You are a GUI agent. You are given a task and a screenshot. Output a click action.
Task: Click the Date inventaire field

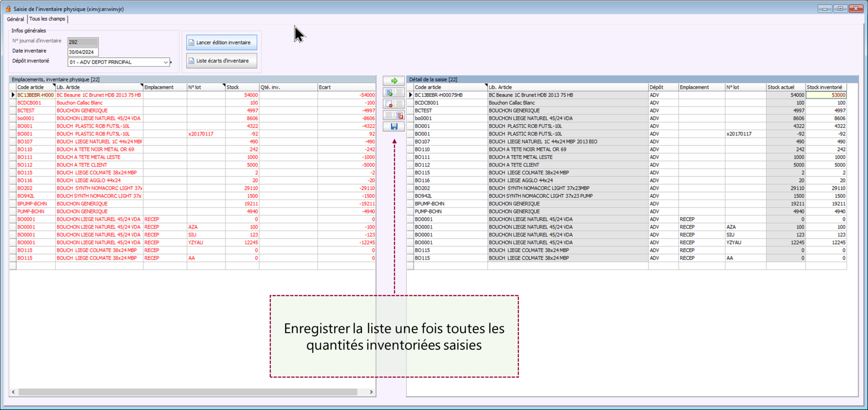(x=83, y=52)
